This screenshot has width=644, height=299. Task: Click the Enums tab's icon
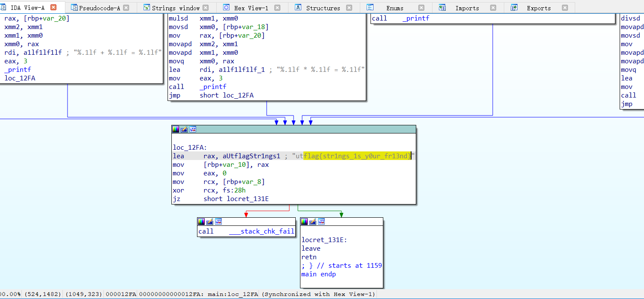pos(370,8)
